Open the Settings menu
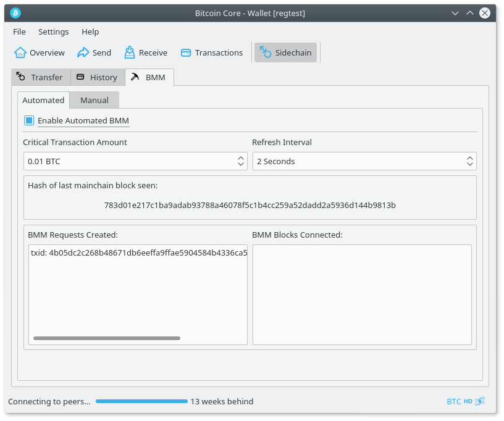504x421 pixels. [53, 32]
